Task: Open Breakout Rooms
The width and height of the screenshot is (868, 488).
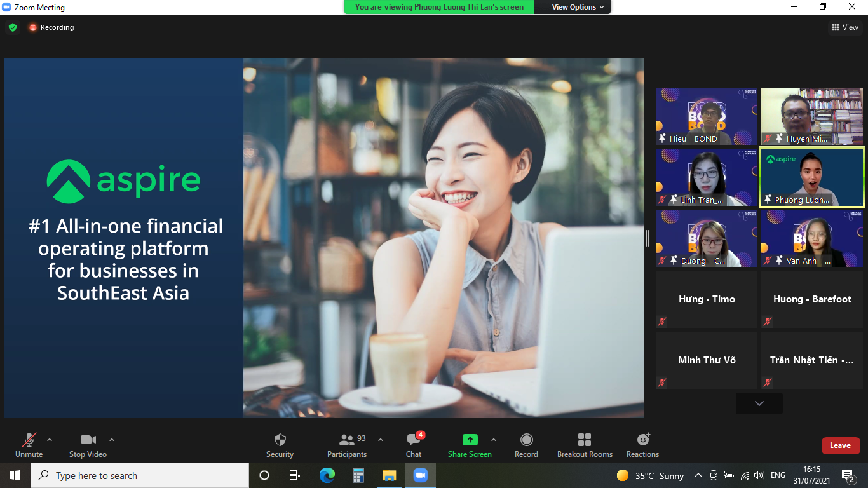Action: 585,445
